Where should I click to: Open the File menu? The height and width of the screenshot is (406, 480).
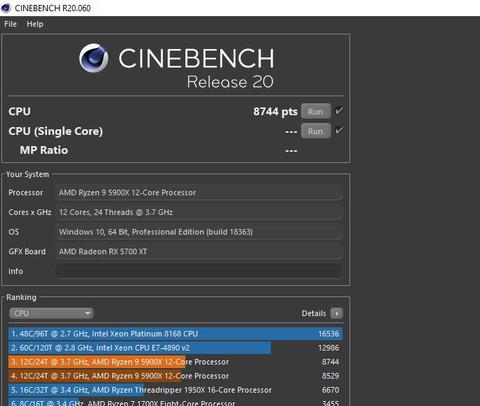[x=10, y=24]
